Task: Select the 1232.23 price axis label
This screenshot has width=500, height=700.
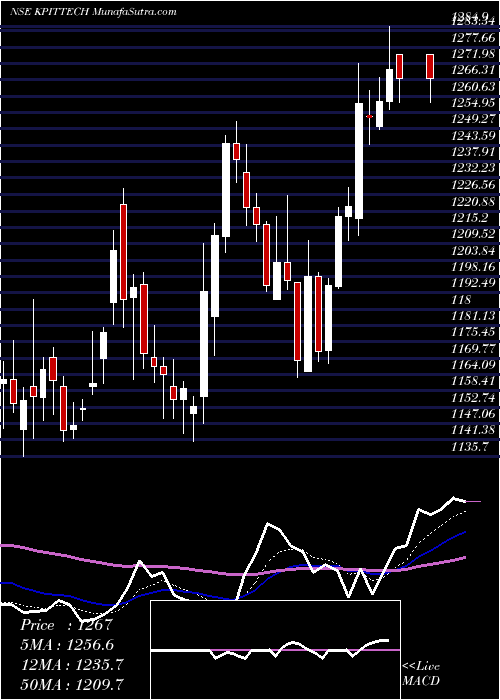Action: tap(473, 168)
